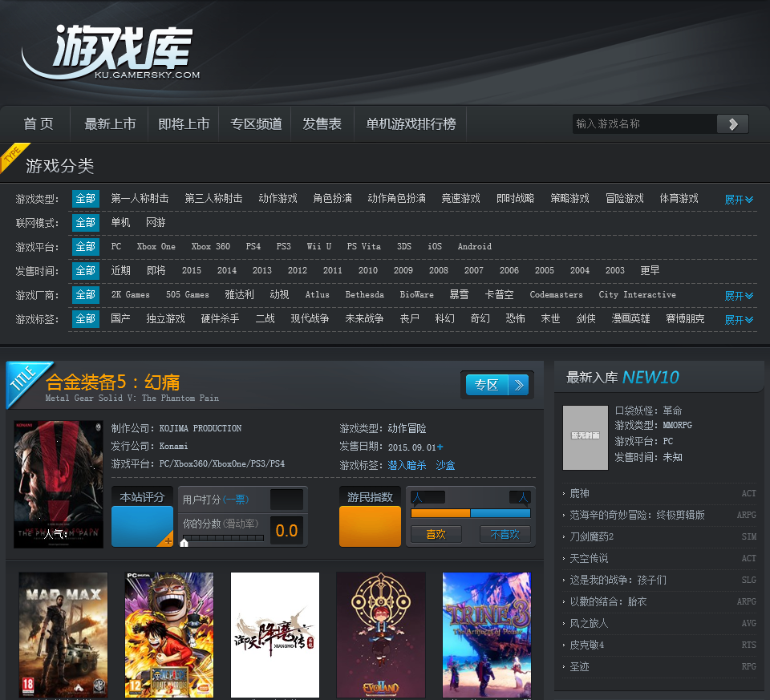Image resolution: width=770 pixels, height=700 pixels.
Task: Focus the 输入游戏名称 search field
Action: pos(644,123)
